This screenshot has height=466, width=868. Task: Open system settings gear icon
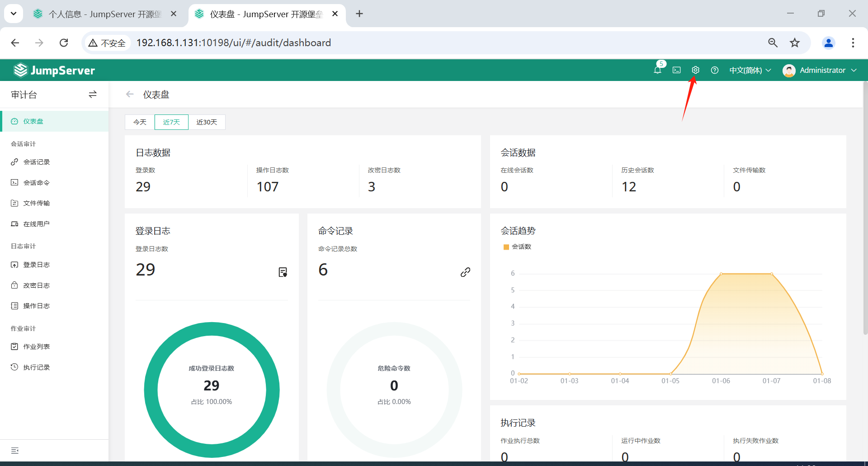coord(695,70)
